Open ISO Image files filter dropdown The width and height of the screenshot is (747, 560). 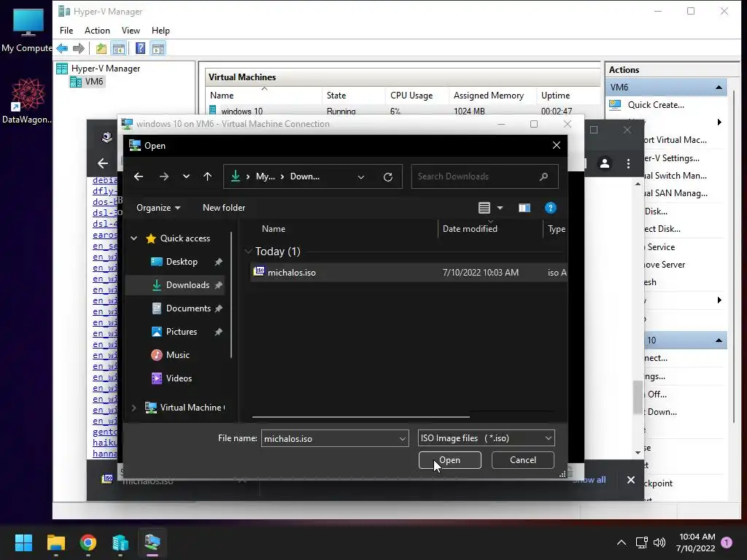pyautogui.click(x=549, y=438)
